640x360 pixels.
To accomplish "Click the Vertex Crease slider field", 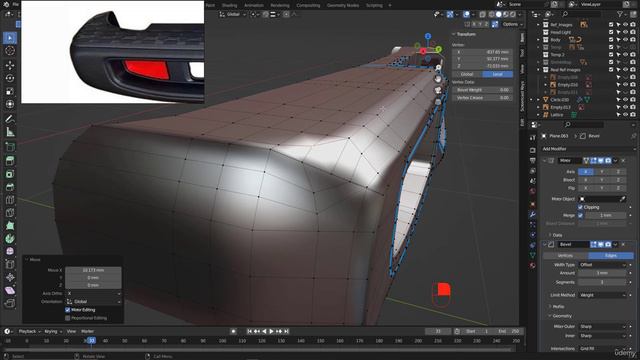I will click(482, 98).
